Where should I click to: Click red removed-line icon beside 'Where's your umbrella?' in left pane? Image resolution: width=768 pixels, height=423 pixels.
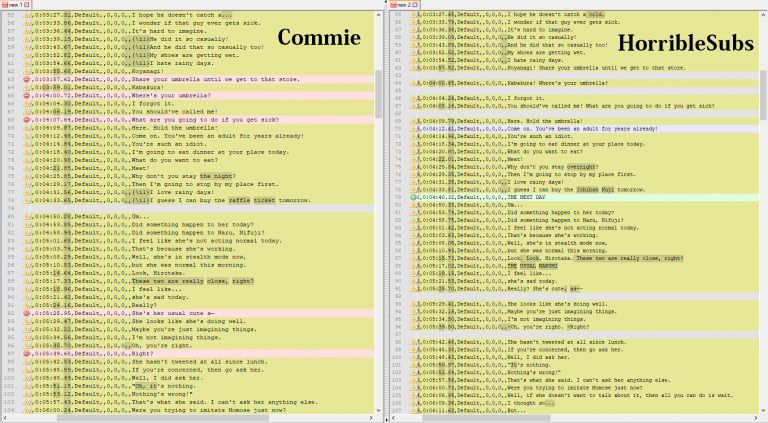tap(26, 95)
